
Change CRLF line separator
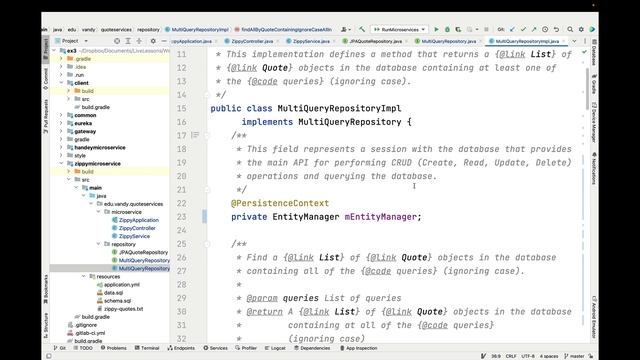[511, 356]
